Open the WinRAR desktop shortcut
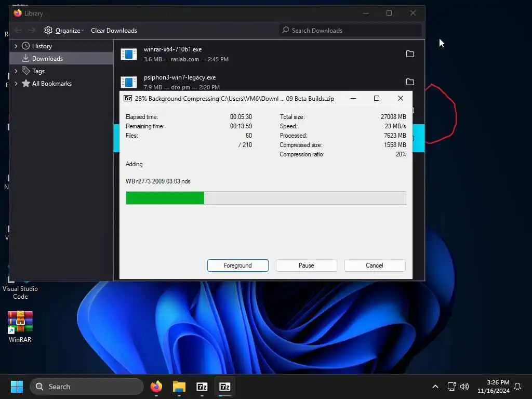Viewport: 532px width, 399px height. click(x=20, y=327)
